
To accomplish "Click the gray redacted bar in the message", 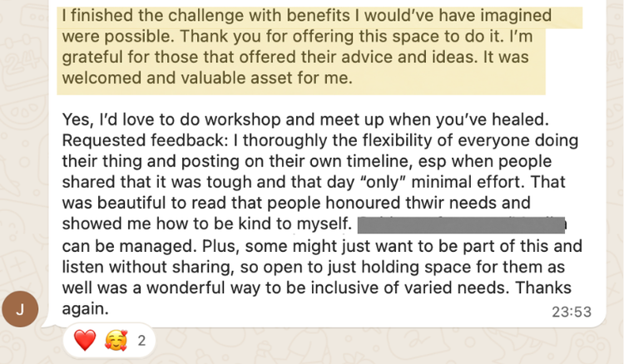I will point(462,225).
